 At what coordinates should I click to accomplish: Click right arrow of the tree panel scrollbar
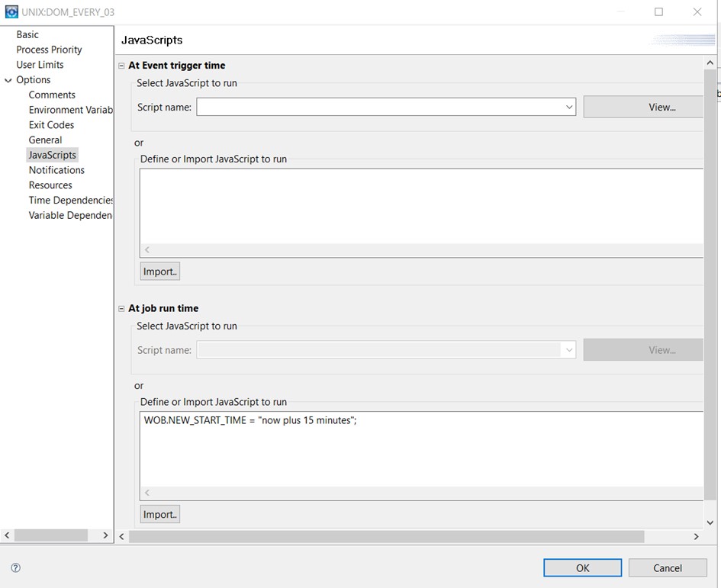tap(105, 535)
